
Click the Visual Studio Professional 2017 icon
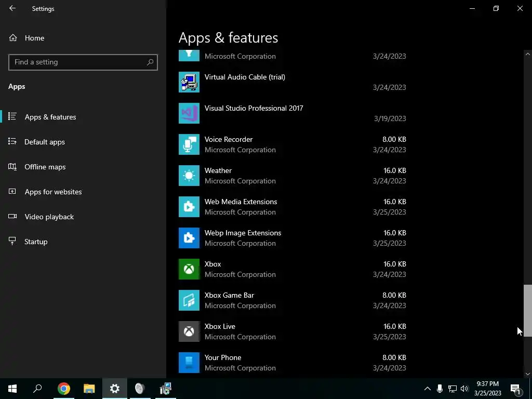point(189,113)
